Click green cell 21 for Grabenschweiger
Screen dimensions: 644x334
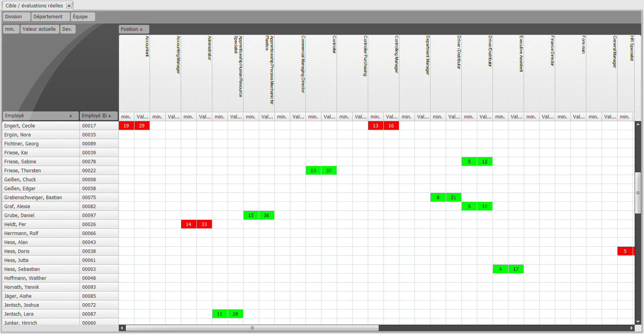point(453,198)
